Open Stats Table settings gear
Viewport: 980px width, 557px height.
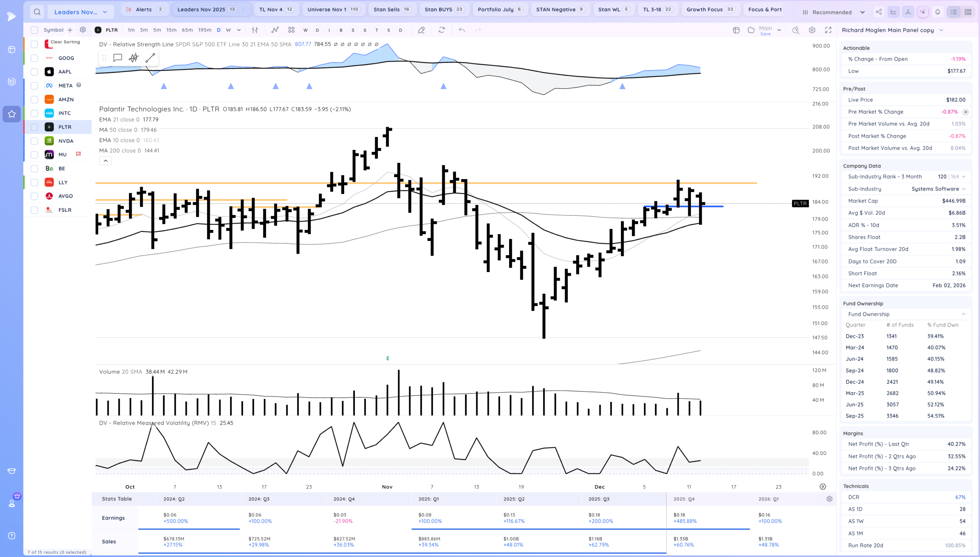[829, 499]
